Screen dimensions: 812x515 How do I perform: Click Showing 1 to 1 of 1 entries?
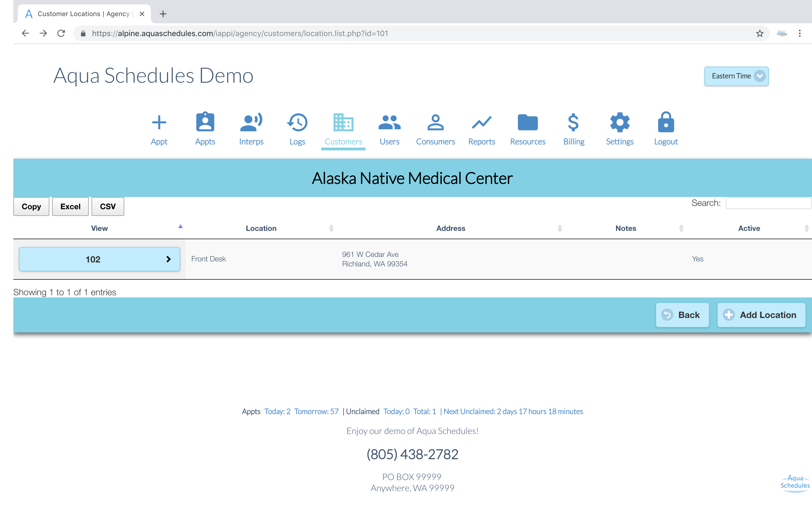click(x=64, y=292)
